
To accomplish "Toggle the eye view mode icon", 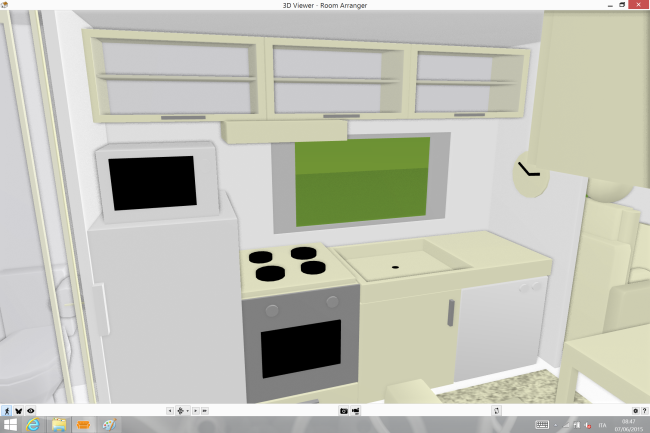I will (x=31, y=410).
